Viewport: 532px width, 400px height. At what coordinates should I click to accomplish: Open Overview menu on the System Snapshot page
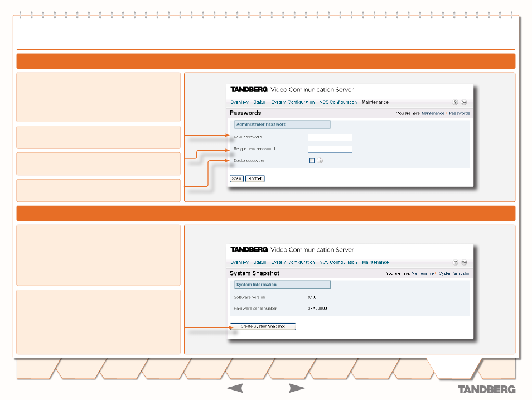240,262
